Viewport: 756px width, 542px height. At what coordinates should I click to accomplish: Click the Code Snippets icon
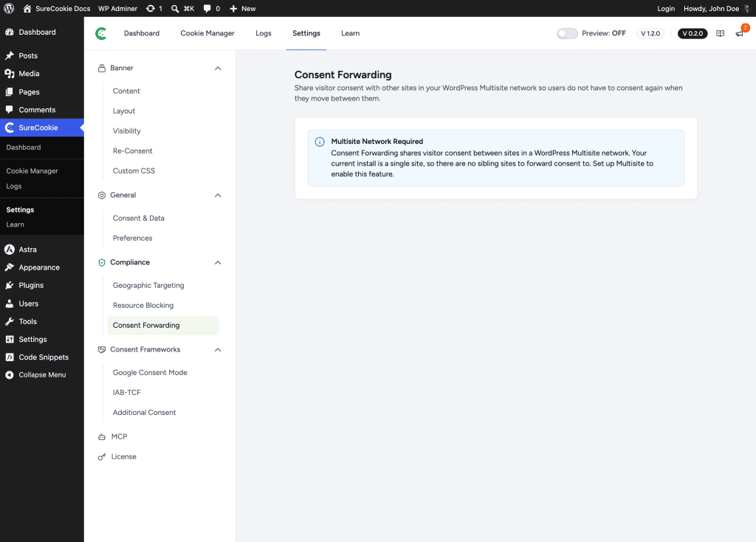click(x=9, y=357)
